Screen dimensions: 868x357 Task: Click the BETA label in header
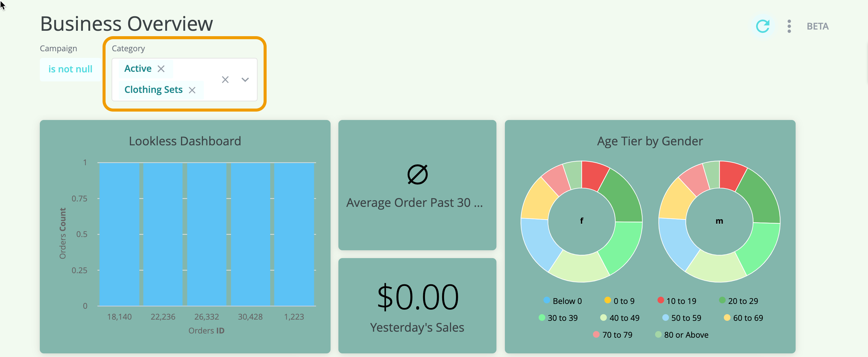817,26
